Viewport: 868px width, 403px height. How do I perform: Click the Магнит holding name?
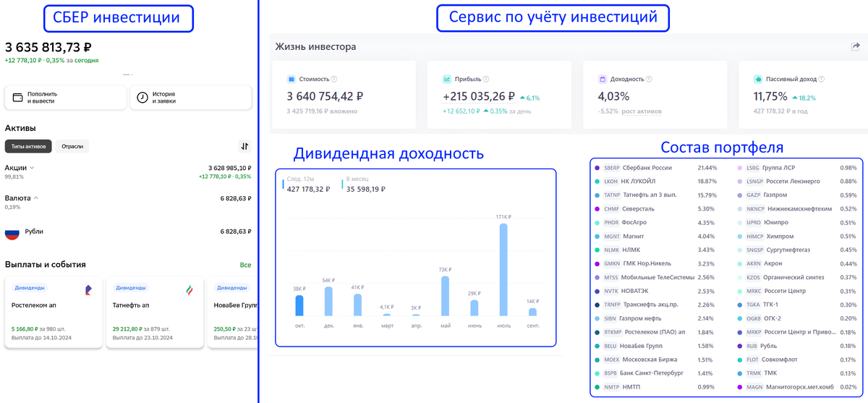634,237
